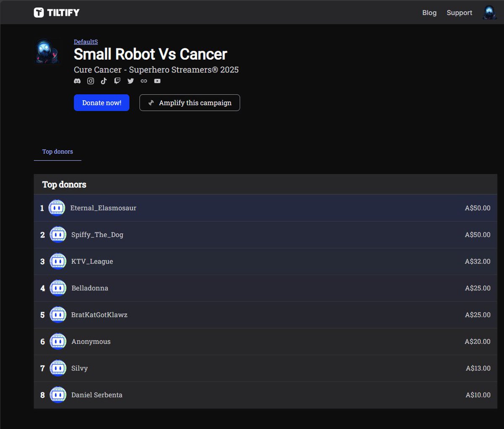Click KTV_League donor avatar
The image size is (504, 429).
(x=58, y=262)
